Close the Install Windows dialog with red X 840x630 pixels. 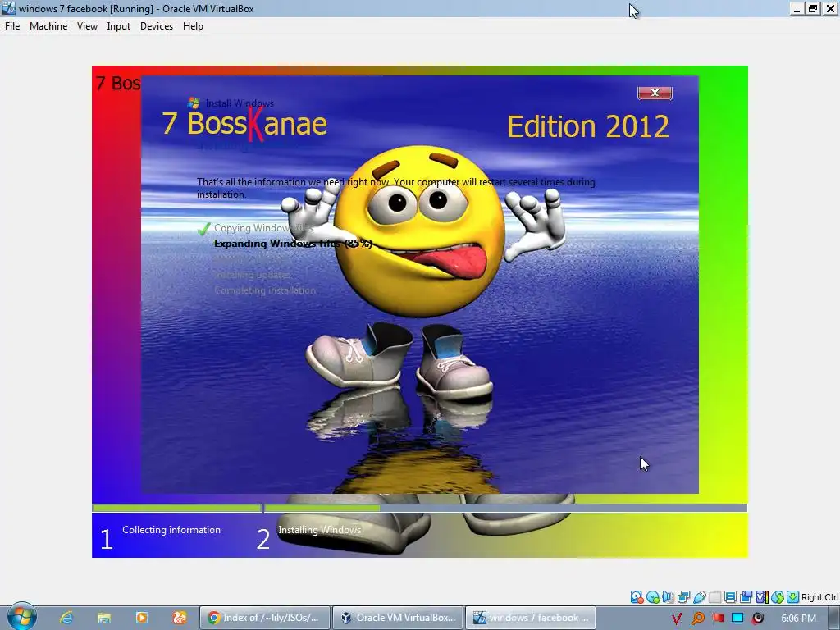(655, 93)
